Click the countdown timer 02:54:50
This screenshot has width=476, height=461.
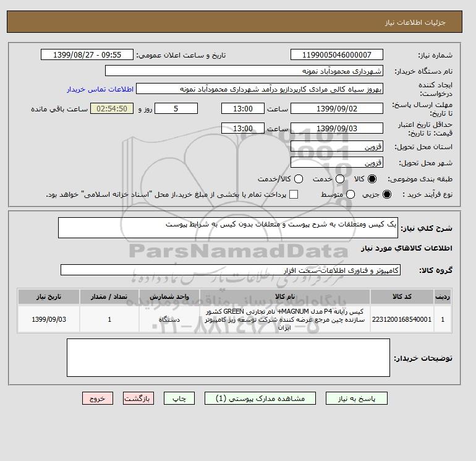pos(112,108)
